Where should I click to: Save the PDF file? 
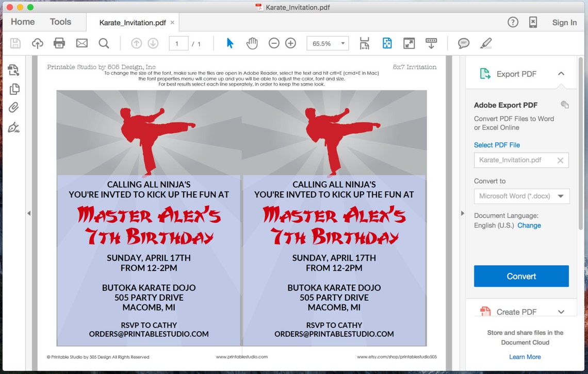(x=15, y=43)
